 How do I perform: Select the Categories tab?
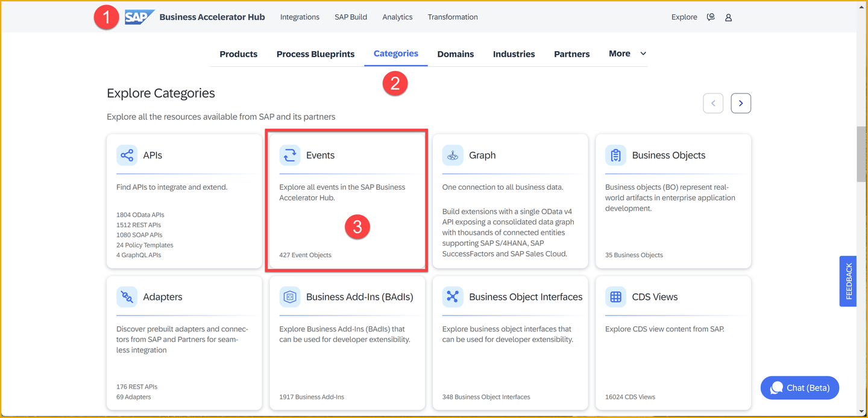[396, 54]
